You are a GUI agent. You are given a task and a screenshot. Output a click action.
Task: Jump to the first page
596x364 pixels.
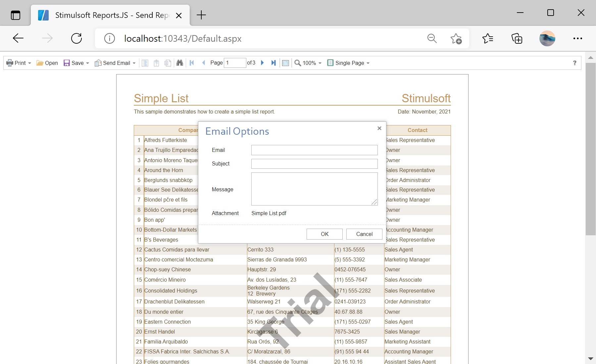click(x=192, y=63)
